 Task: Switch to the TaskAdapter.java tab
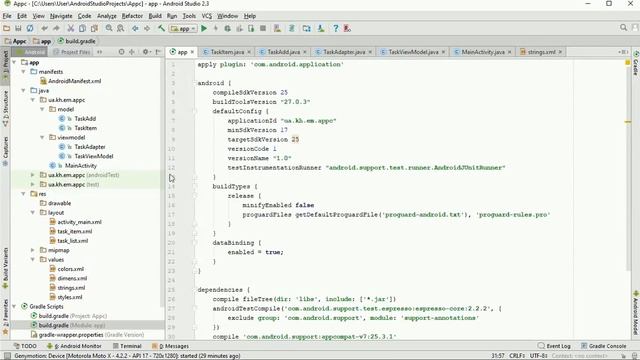point(344,52)
